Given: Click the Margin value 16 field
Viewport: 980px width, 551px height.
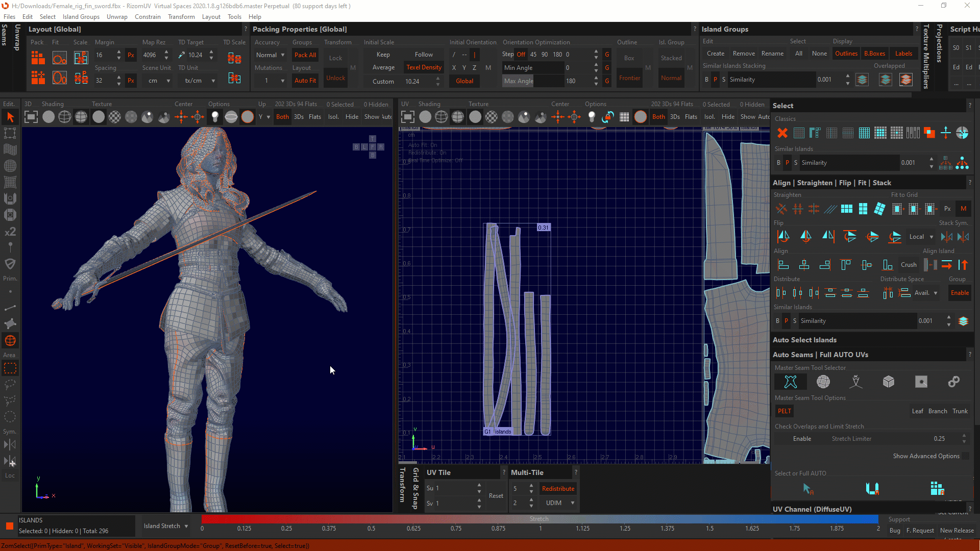Looking at the screenshot, I should pyautogui.click(x=104, y=55).
